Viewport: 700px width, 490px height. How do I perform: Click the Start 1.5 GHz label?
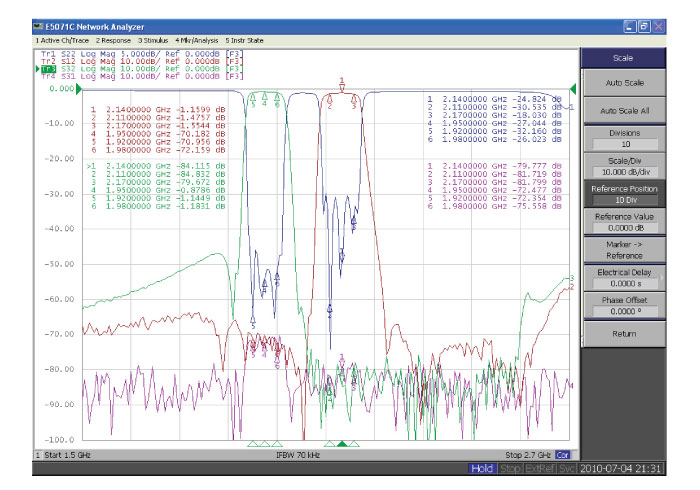point(67,455)
